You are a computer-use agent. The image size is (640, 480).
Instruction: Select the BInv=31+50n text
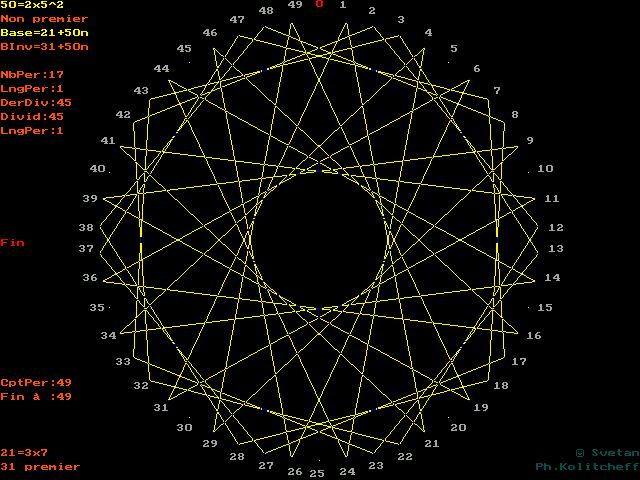point(44,47)
